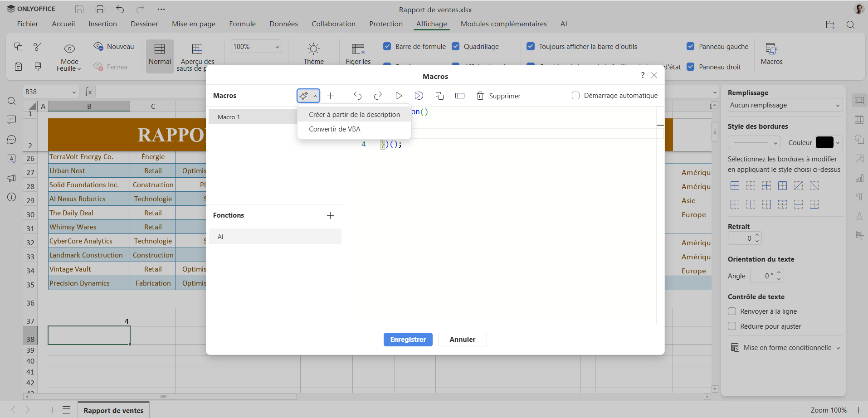868x418 pixels.
Task: Click the Copy icon in ribbon
Action: [x=18, y=46]
